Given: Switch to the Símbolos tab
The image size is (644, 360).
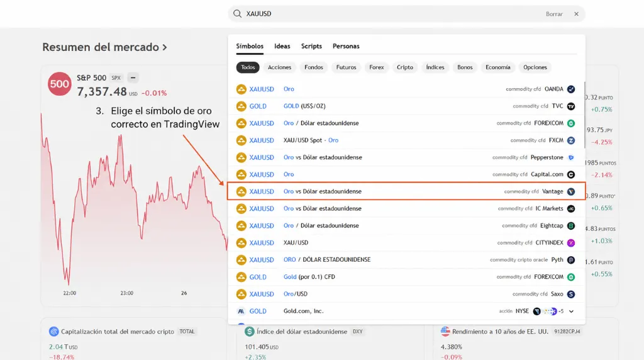Looking at the screenshot, I should tap(250, 46).
